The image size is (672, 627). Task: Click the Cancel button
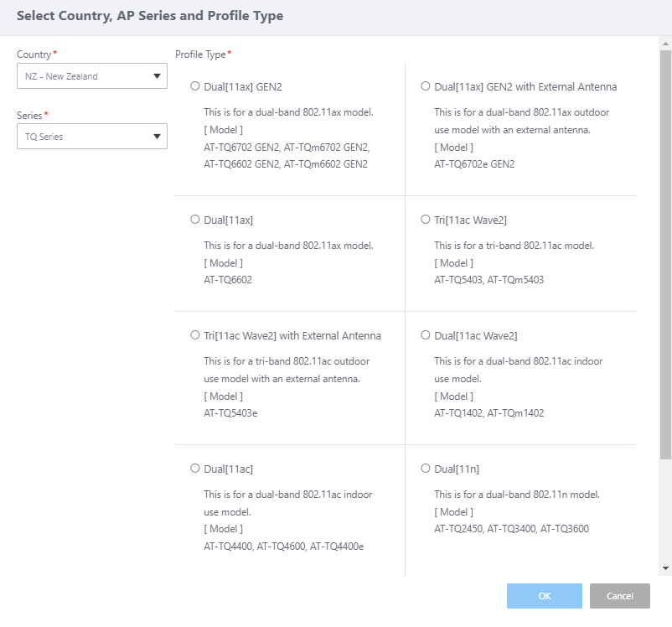pyautogui.click(x=619, y=596)
